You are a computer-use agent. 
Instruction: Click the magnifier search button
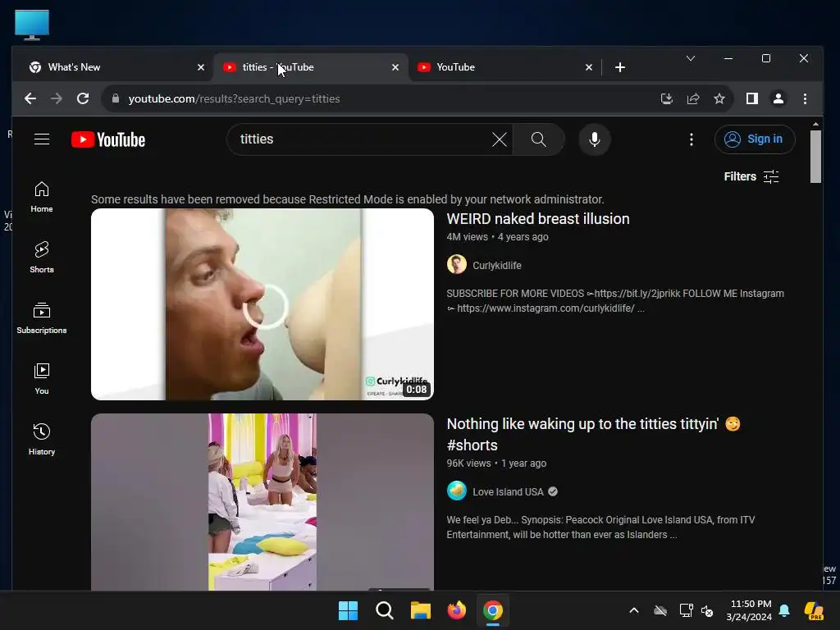pyautogui.click(x=538, y=139)
